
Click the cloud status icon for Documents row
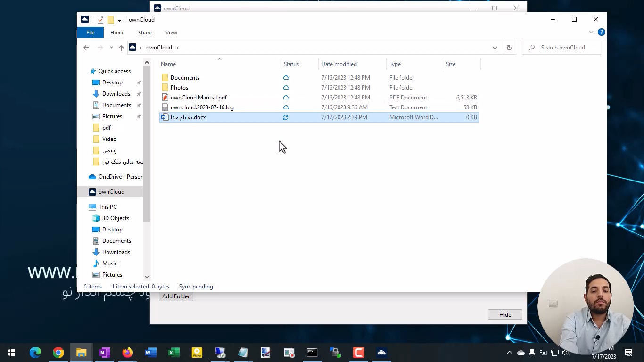(x=286, y=78)
